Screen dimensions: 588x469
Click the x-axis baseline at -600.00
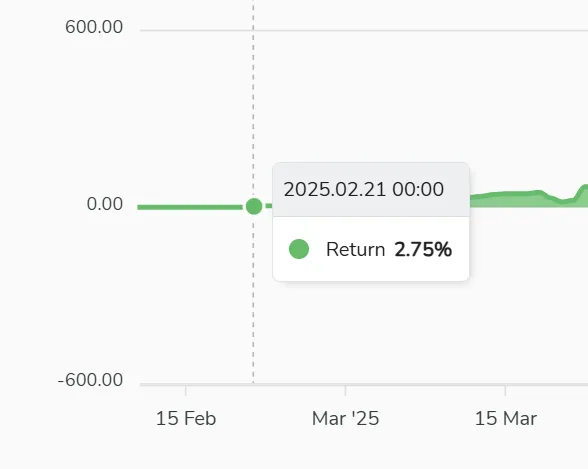364,384
